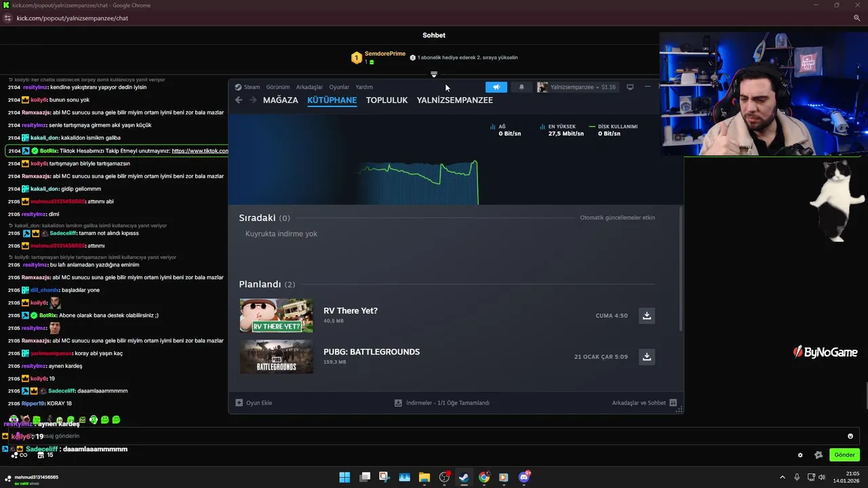Click the microphone tray icon
The image size is (868, 488).
pyautogui.click(x=797, y=477)
